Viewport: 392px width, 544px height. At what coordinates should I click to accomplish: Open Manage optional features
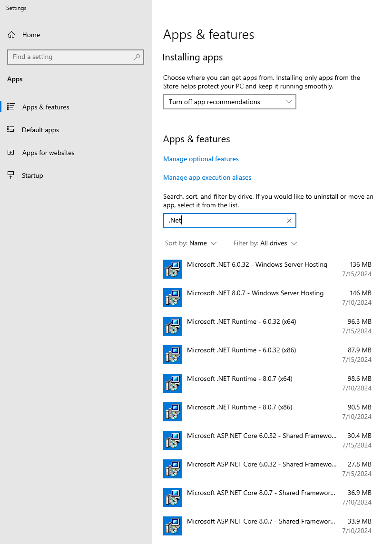coord(201,159)
